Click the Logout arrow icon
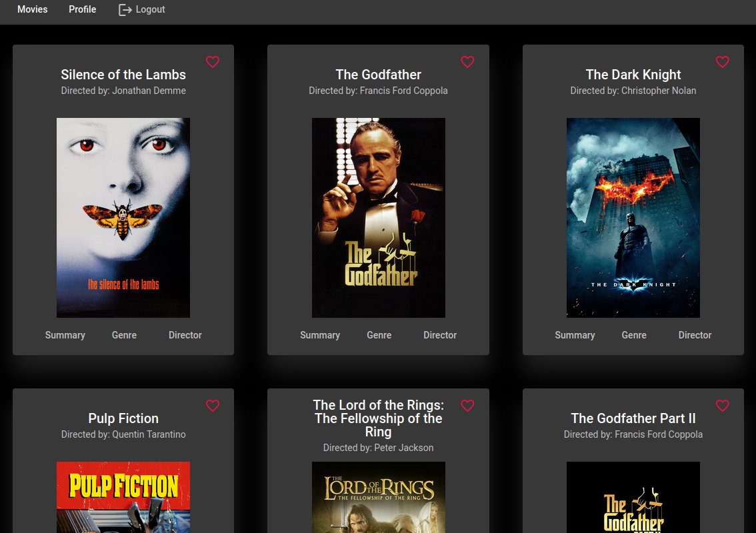The width and height of the screenshot is (756, 533). (125, 9)
